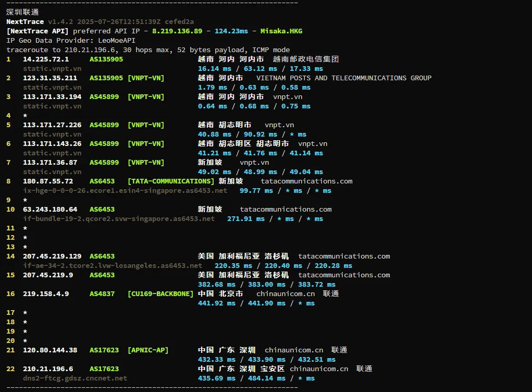Click VIETNAM POSTS AND TELECOMMUNICATIONS GROUP text

click(344, 78)
